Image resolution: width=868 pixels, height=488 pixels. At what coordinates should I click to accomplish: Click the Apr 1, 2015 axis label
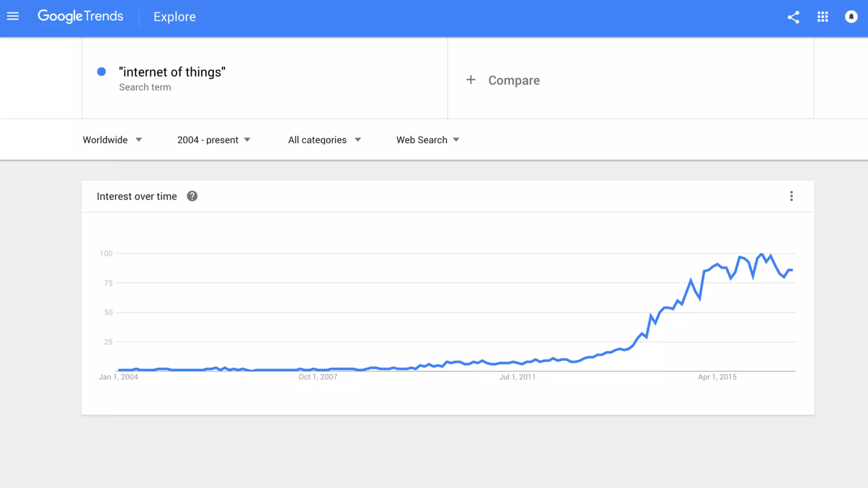click(x=717, y=377)
